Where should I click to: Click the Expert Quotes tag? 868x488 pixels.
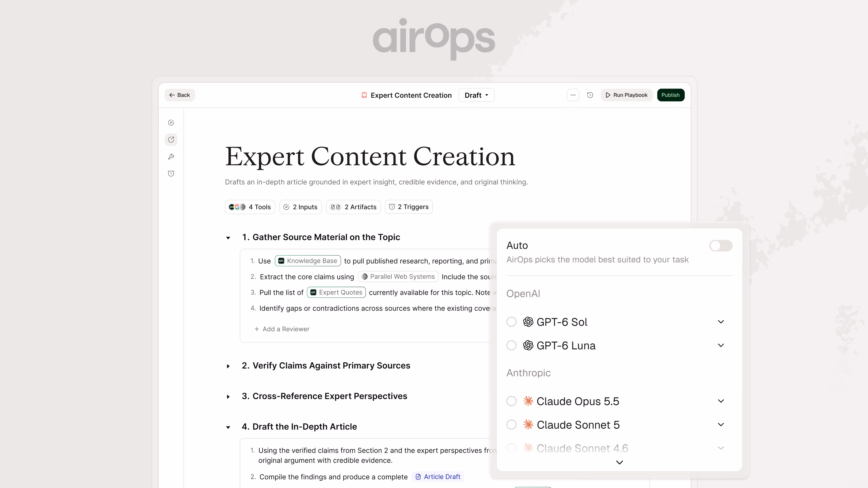pyautogui.click(x=336, y=292)
